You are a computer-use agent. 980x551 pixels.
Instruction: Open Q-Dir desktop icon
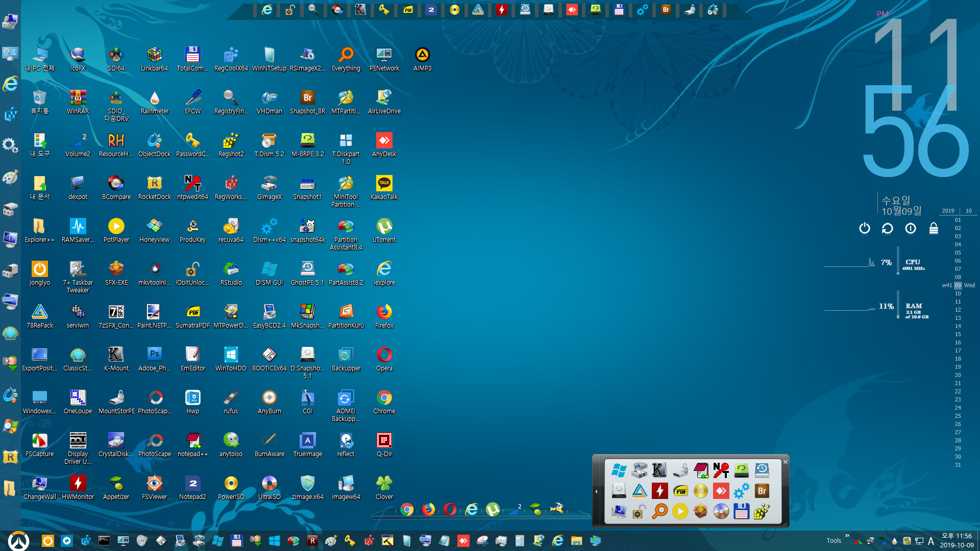pyautogui.click(x=384, y=444)
